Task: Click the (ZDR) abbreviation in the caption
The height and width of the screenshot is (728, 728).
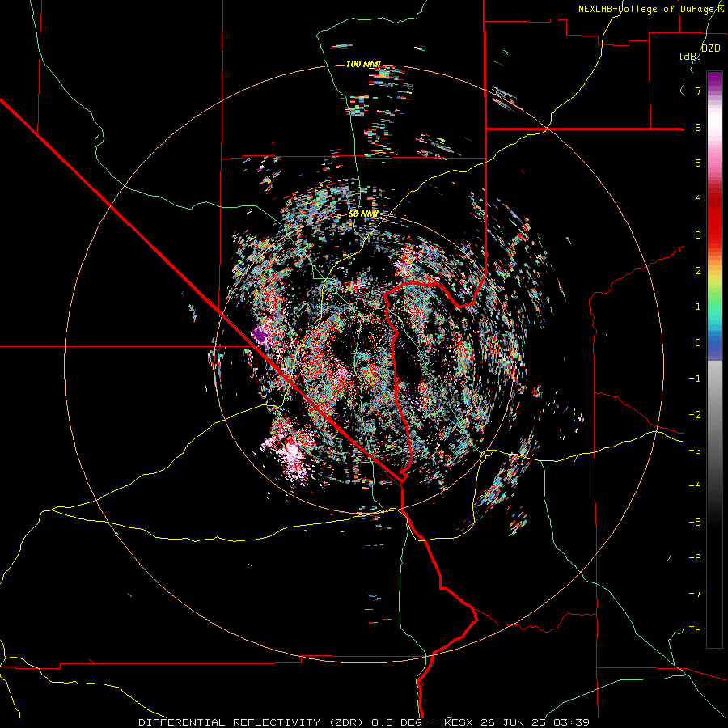Action: pos(346,722)
